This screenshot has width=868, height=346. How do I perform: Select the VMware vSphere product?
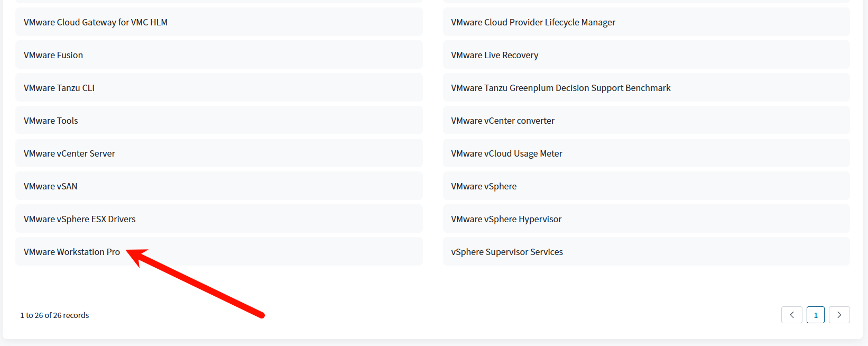[x=484, y=186]
